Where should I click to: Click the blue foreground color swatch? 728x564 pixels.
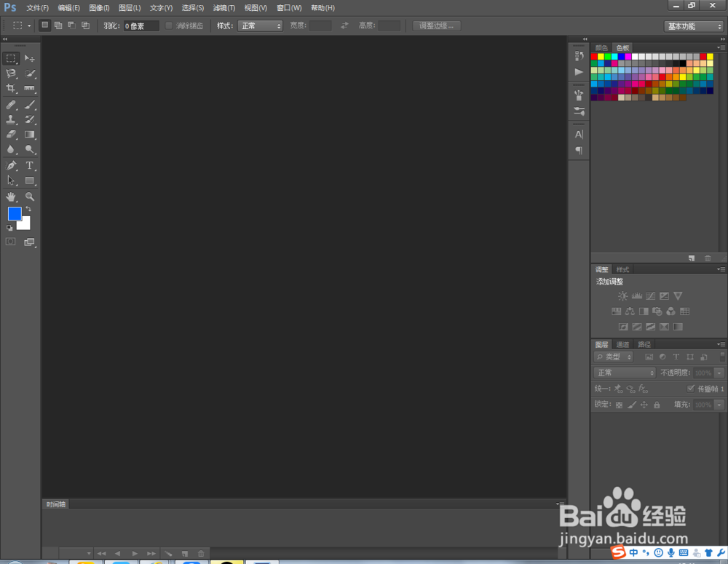[14, 213]
